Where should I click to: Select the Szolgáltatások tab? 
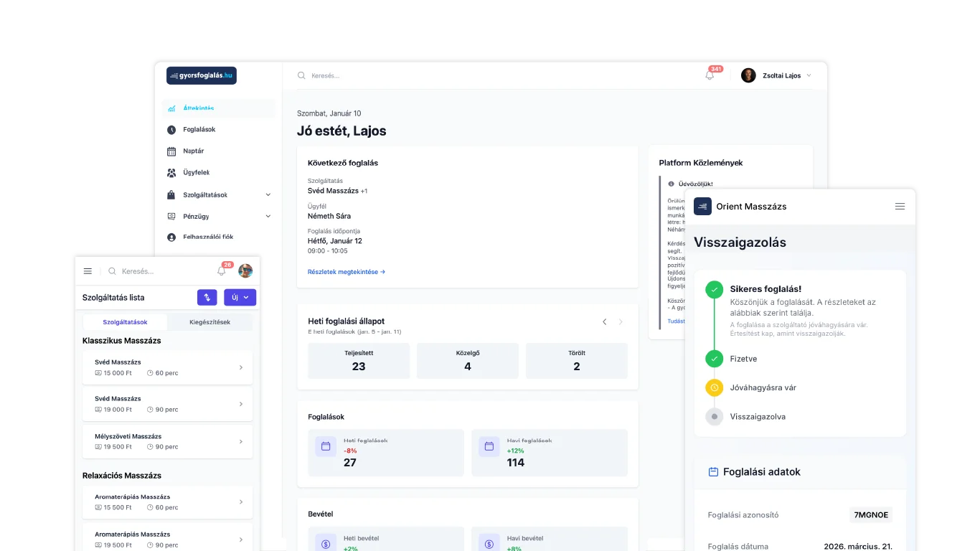pos(125,322)
